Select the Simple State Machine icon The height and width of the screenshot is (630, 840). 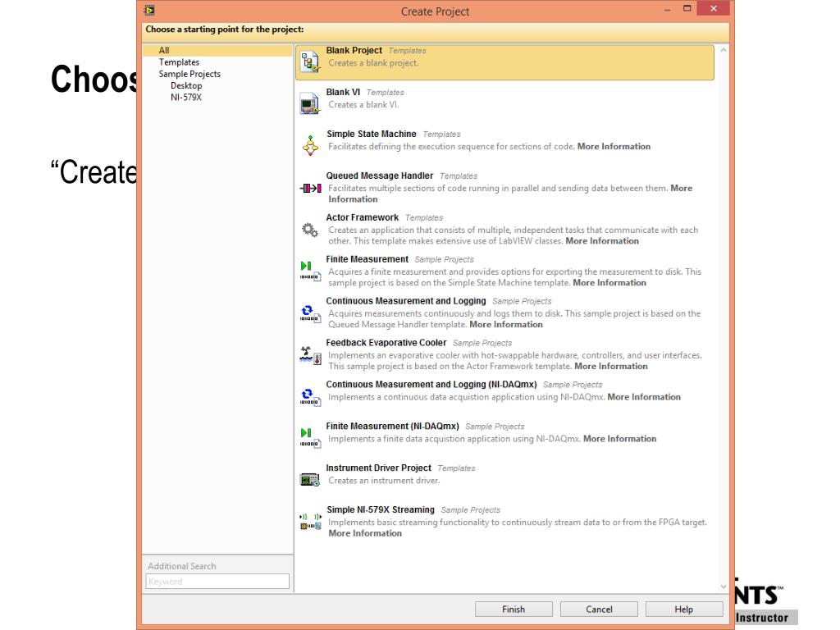[x=310, y=145]
